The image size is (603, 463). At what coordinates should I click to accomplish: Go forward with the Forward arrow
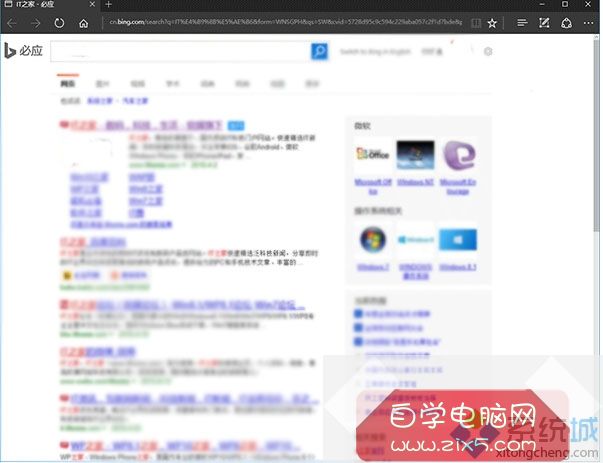[35, 23]
